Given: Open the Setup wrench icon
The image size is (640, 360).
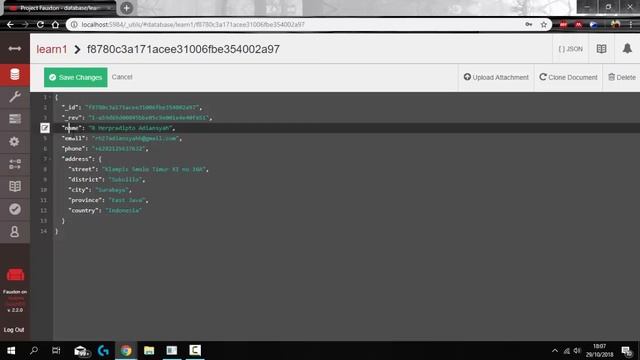Looking at the screenshot, I should tap(15, 97).
